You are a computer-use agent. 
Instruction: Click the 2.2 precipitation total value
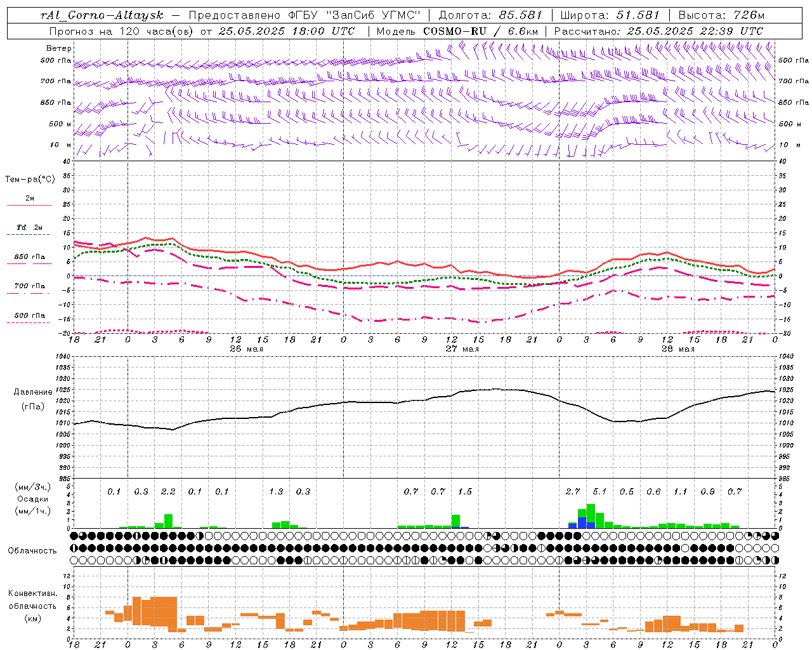pyautogui.click(x=168, y=492)
